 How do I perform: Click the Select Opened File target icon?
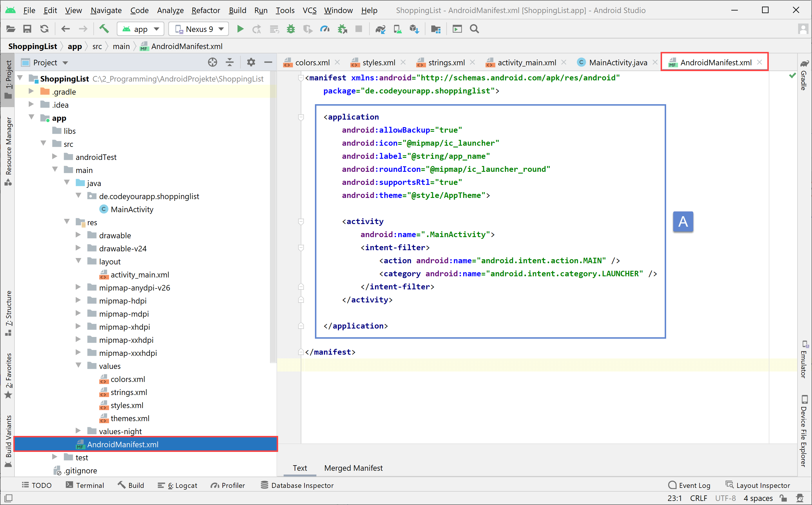click(213, 62)
